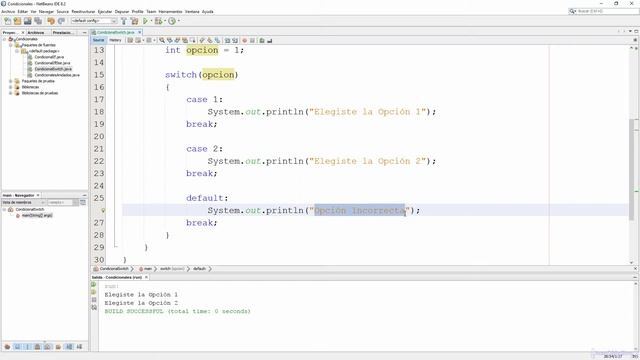Open the Herramientas menu

click(x=170, y=12)
